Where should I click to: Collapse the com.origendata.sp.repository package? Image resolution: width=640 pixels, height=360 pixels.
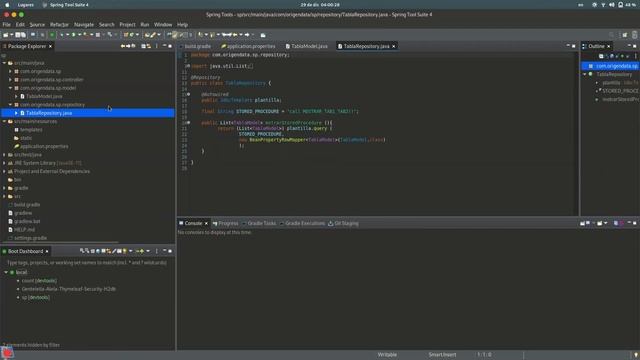pos(11,104)
